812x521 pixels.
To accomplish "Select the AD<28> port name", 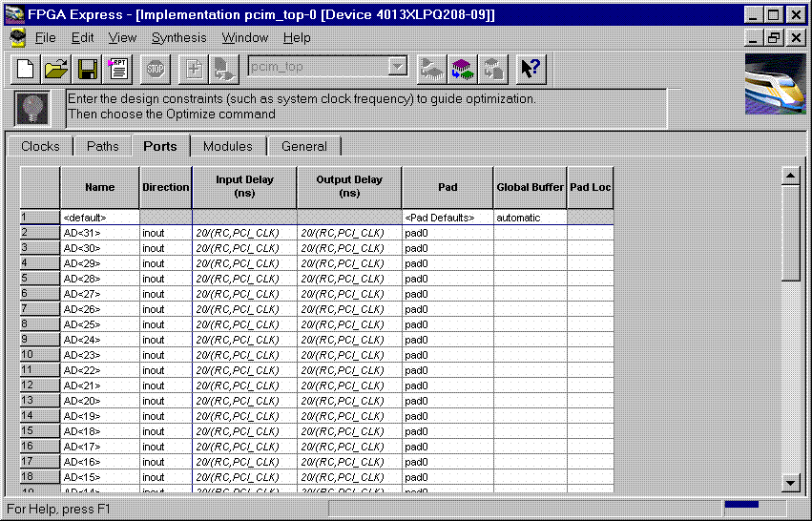I will (100, 279).
